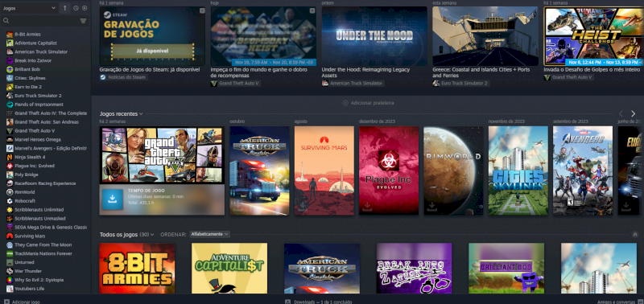Select Fiends of Imprisonment list icon

click(10, 105)
